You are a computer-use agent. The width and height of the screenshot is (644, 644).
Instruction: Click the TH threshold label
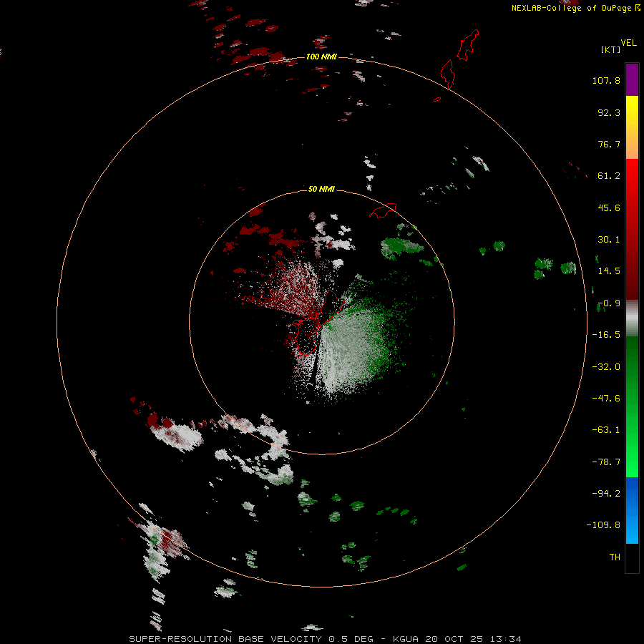(615, 557)
